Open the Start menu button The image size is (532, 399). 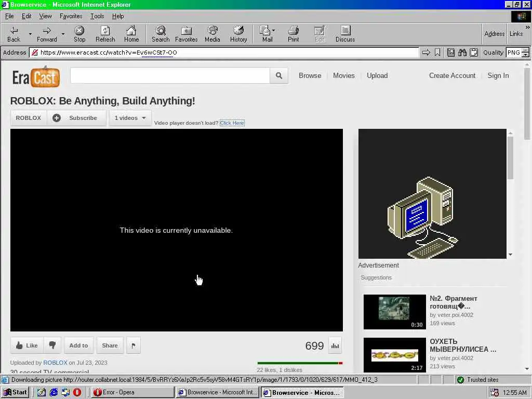(15, 392)
